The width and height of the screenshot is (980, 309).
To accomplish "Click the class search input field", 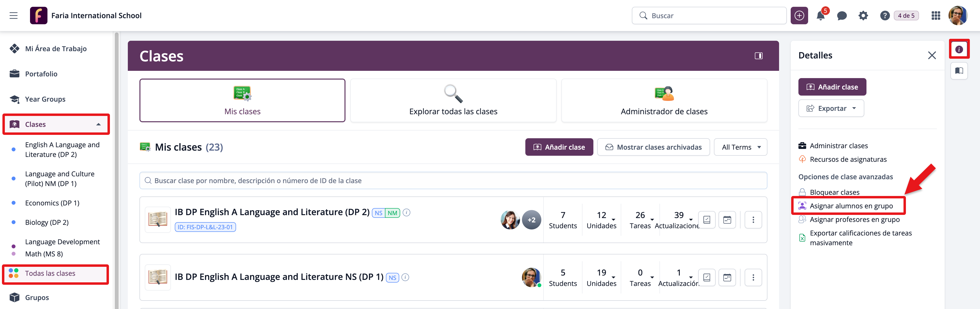I will [x=453, y=181].
